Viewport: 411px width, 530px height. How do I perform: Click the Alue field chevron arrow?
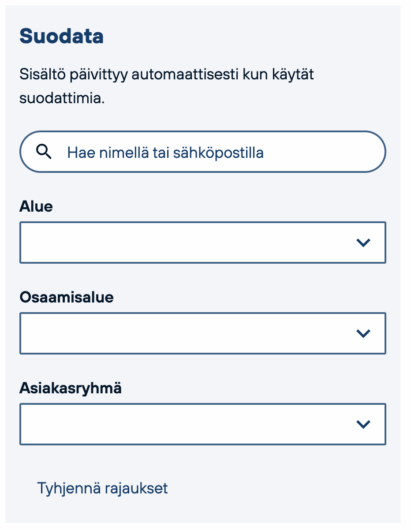pyautogui.click(x=363, y=242)
